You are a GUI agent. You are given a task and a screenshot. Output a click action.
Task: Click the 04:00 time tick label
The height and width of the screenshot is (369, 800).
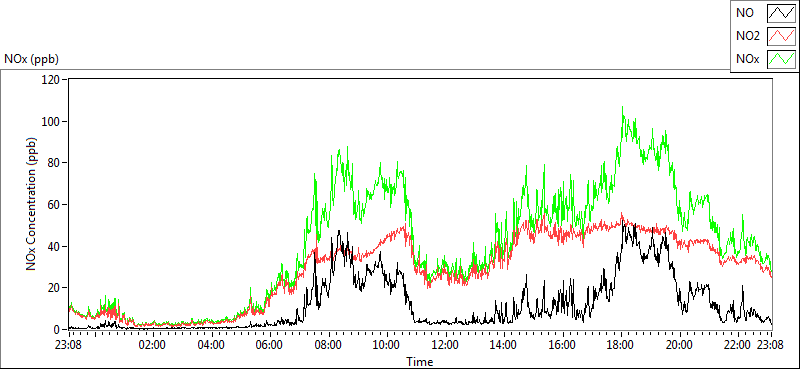click(211, 345)
